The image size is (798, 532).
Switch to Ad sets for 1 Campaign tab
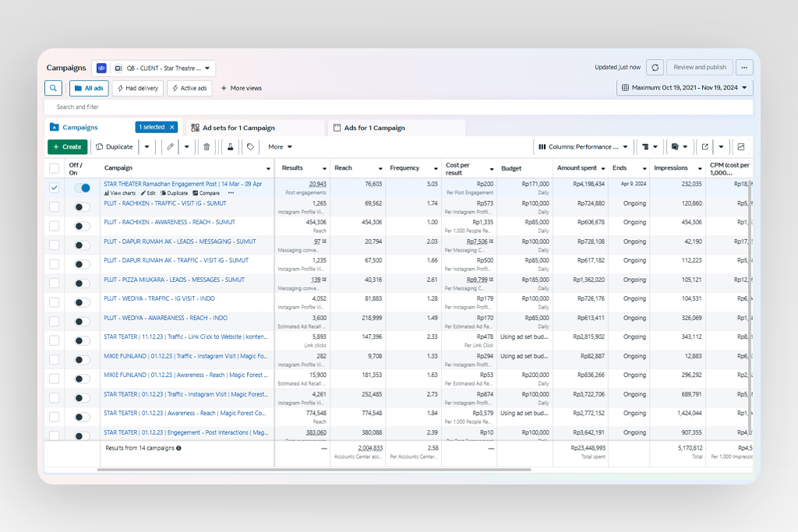point(238,128)
